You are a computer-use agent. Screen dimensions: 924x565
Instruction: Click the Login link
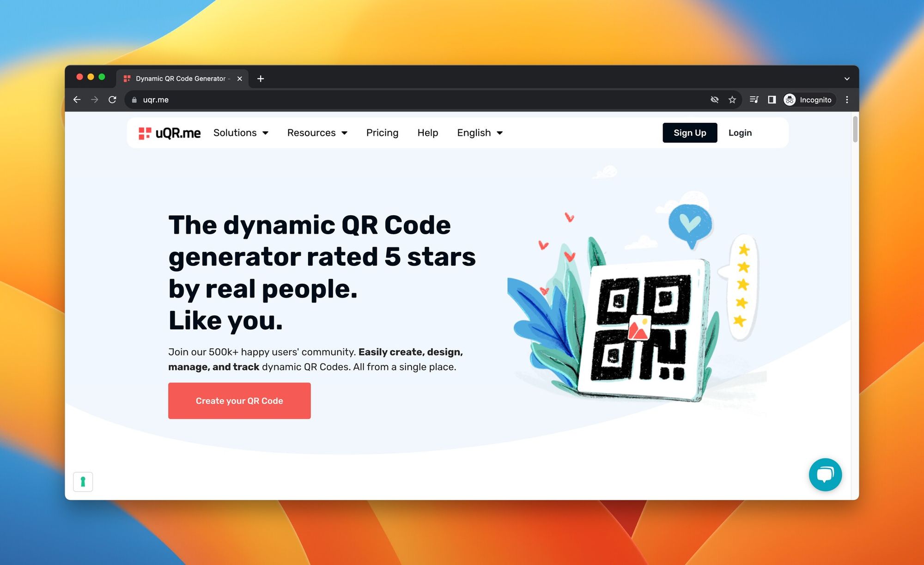tap(740, 132)
